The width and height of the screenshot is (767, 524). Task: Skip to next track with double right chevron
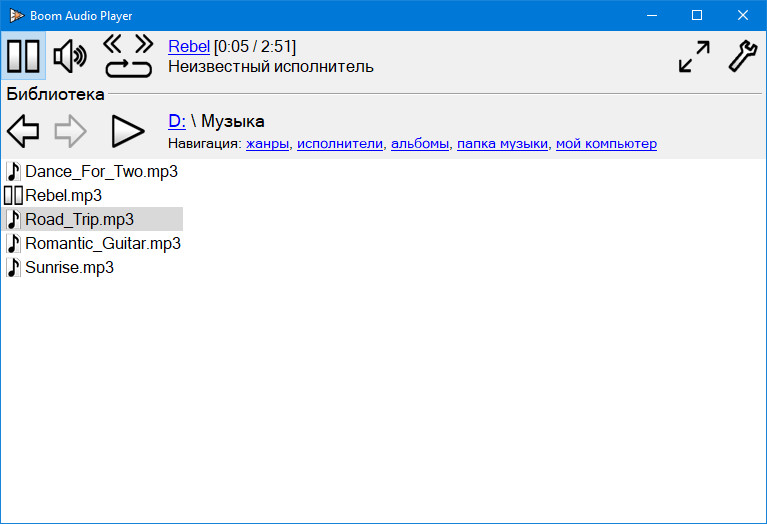(x=144, y=44)
